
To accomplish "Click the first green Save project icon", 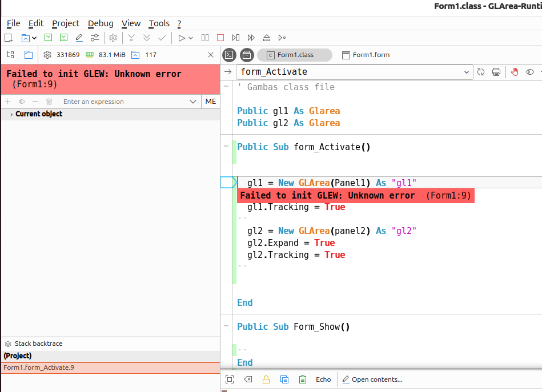I will (49, 37).
